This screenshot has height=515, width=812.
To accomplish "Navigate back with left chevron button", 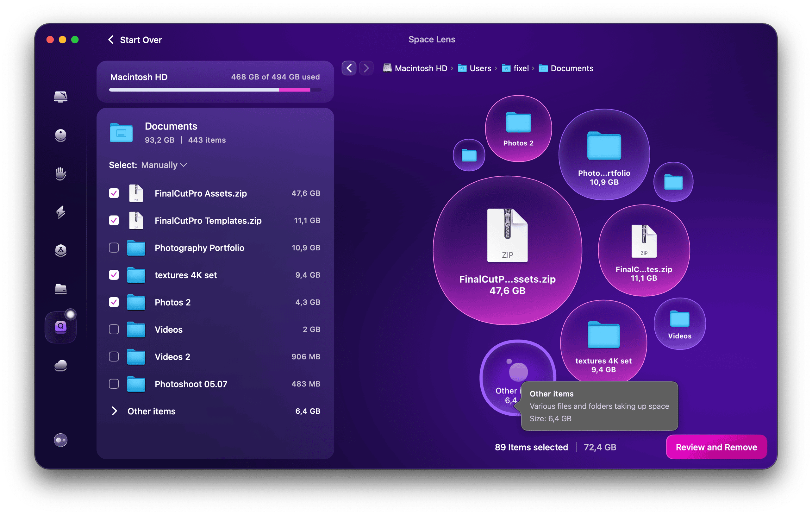I will click(x=349, y=68).
